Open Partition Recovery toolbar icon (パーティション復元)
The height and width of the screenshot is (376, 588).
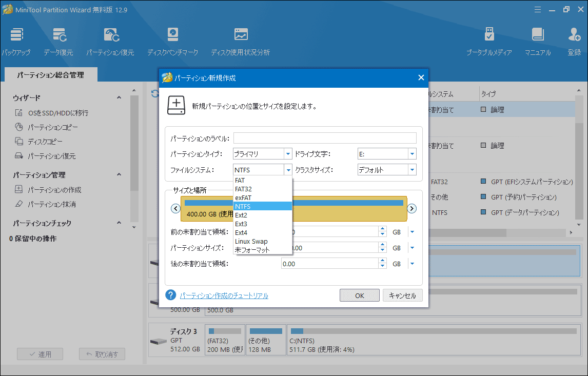(110, 42)
